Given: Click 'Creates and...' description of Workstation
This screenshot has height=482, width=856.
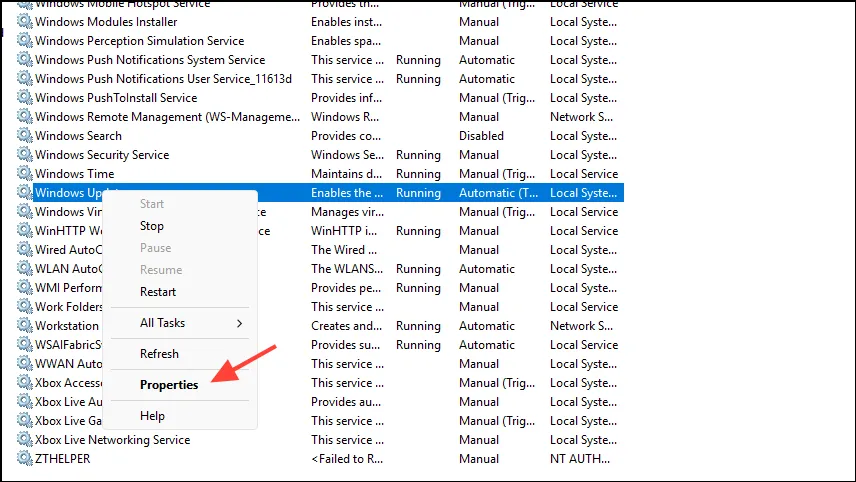Looking at the screenshot, I should click(x=347, y=326).
